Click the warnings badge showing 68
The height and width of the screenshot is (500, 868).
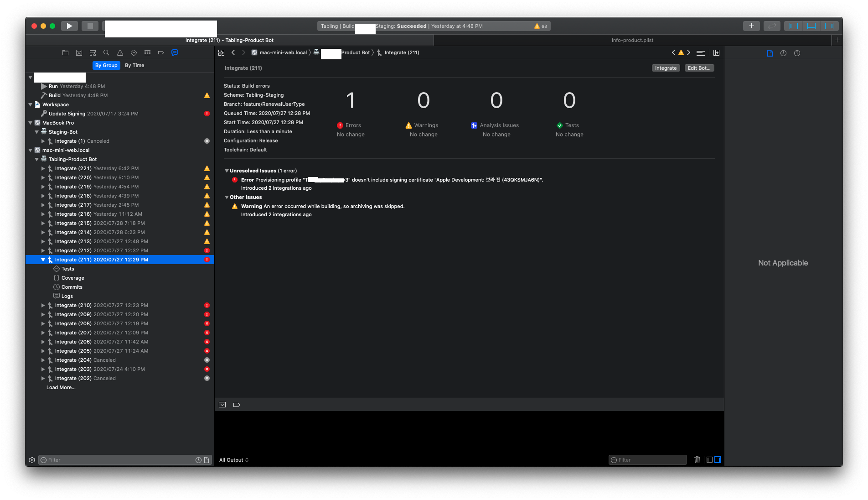tap(541, 26)
